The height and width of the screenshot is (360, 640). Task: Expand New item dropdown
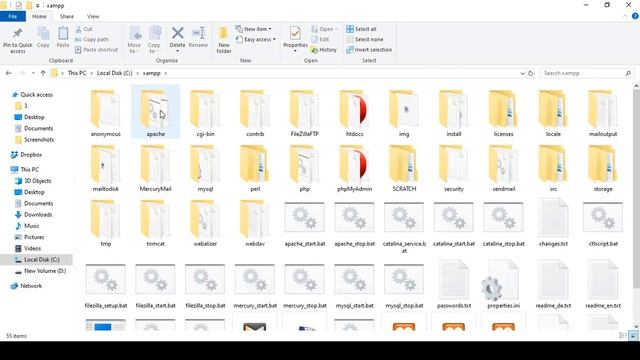pos(253,29)
